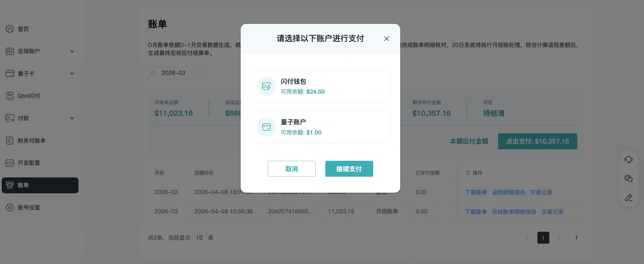The width and height of the screenshot is (644, 264).
Task: Click the 账号设置 gear icon
Action: [10, 208]
